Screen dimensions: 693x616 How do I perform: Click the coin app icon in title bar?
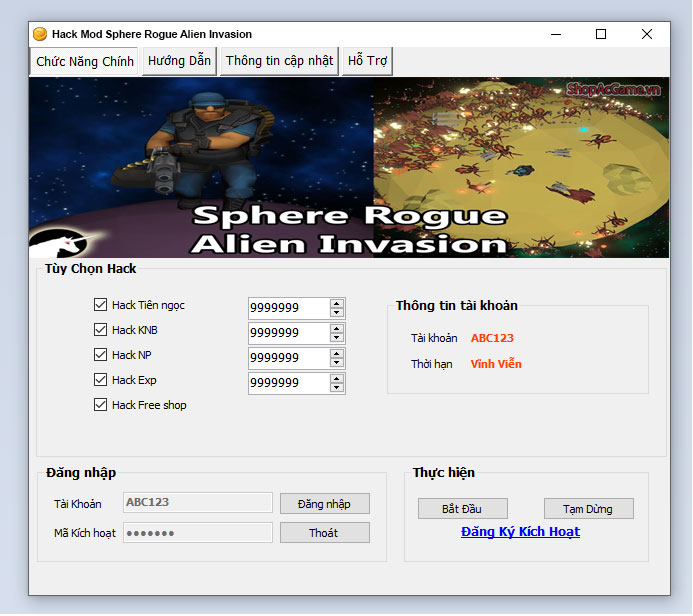click(x=40, y=34)
